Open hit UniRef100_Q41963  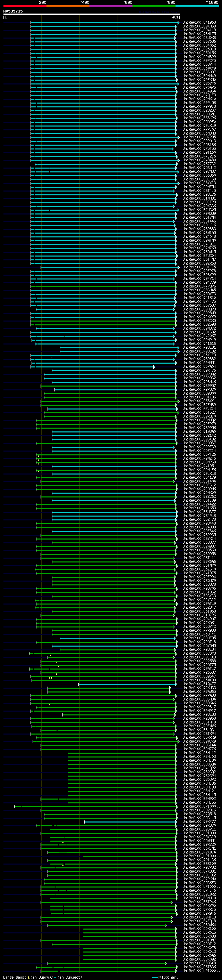point(199,23)
